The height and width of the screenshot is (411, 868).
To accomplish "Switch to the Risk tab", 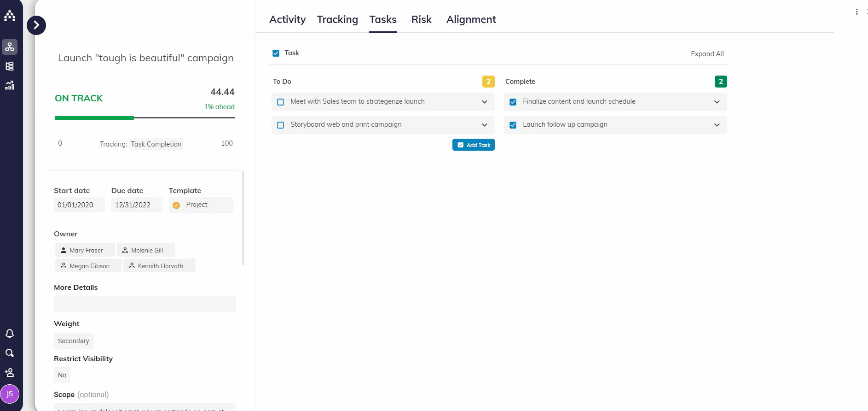I will coord(421,19).
